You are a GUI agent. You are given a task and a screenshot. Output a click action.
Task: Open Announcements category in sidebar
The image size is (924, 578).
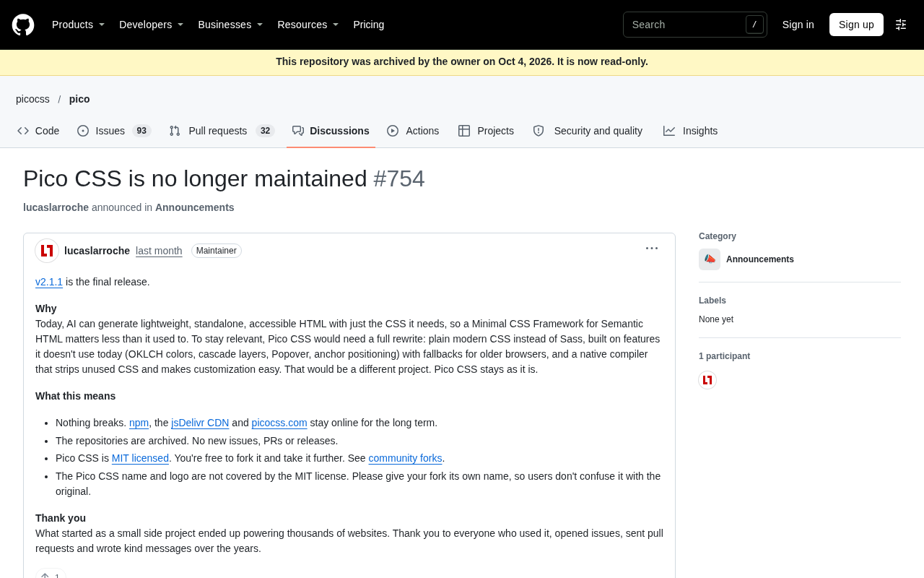(x=760, y=259)
